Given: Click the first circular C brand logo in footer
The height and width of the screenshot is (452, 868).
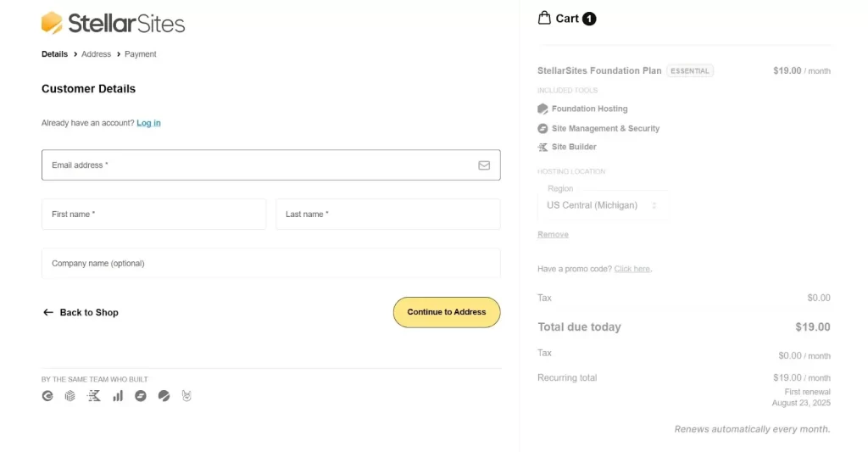Looking at the screenshot, I should click(47, 396).
